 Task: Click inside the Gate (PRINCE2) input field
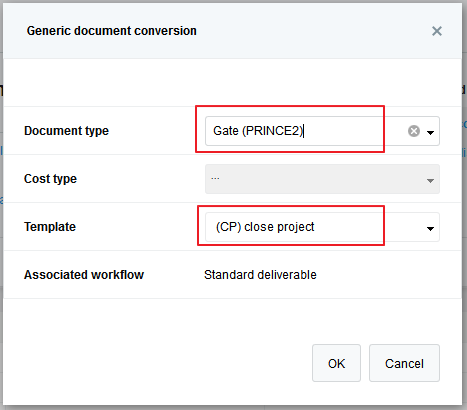(305, 131)
